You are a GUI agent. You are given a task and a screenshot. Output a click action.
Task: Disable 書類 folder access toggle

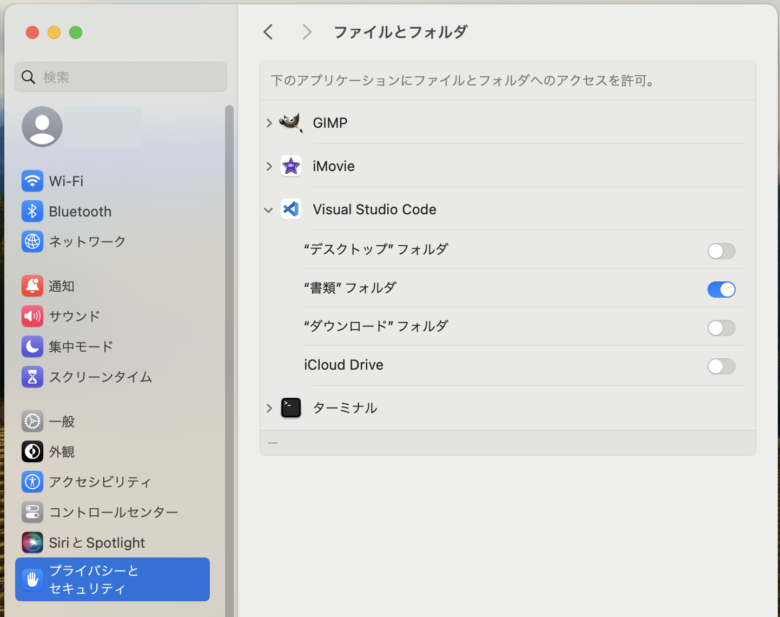coord(721,289)
